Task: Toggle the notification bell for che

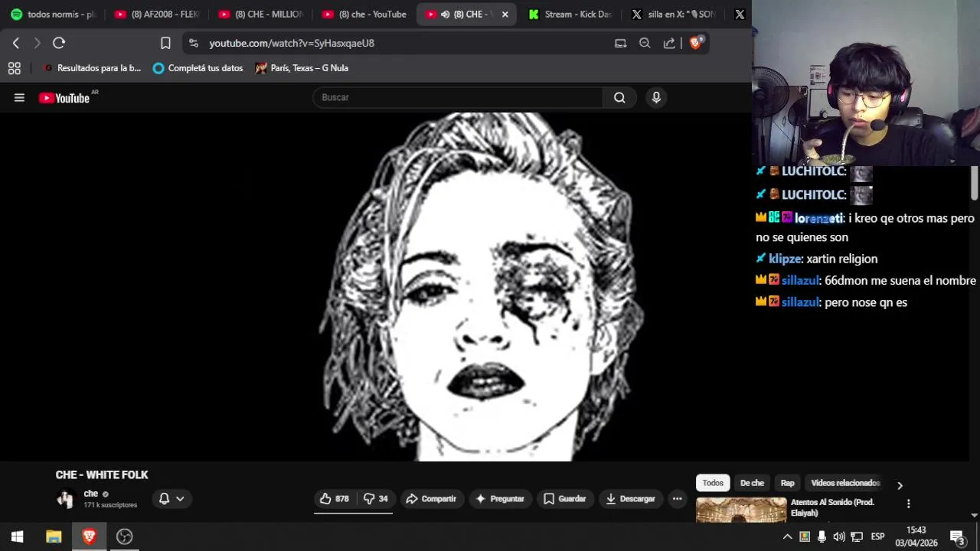Action: click(x=164, y=499)
